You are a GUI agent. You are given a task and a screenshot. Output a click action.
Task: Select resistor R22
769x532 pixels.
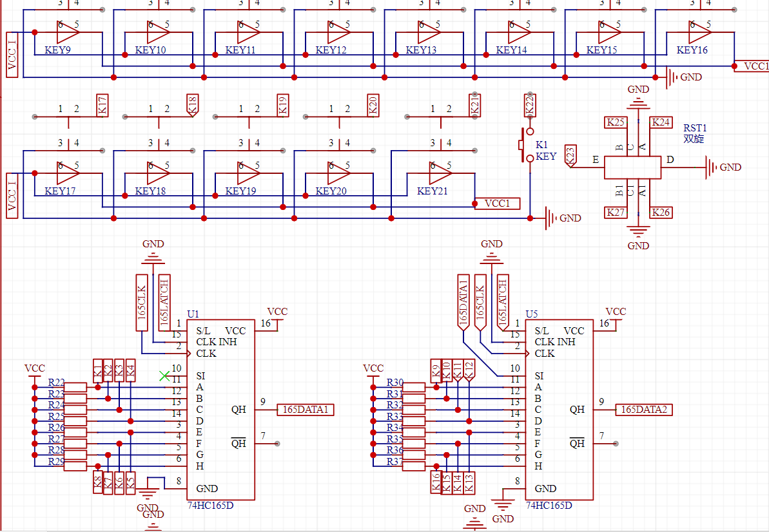click(x=75, y=388)
